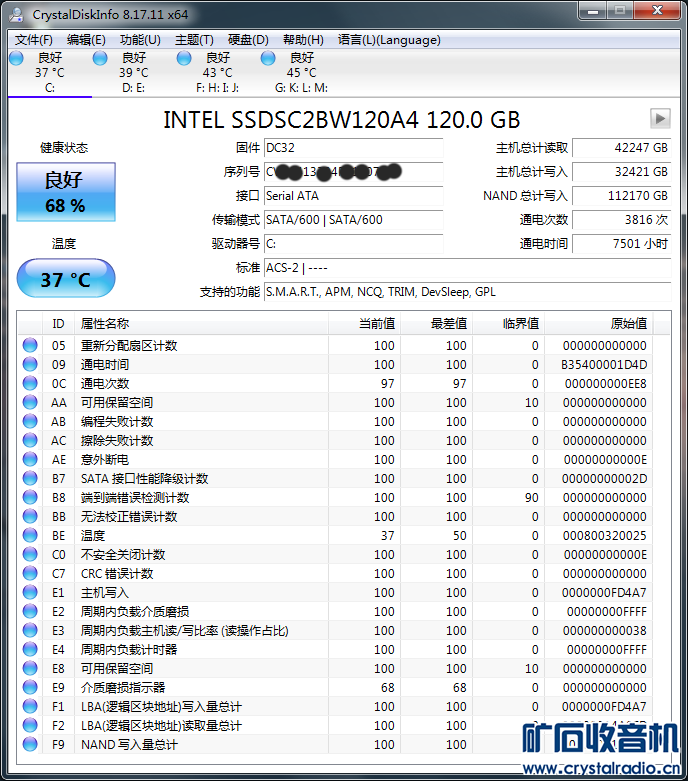Click the raw value B35400001D4D
This screenshot has width=688, height=781.
click(604, 365)
